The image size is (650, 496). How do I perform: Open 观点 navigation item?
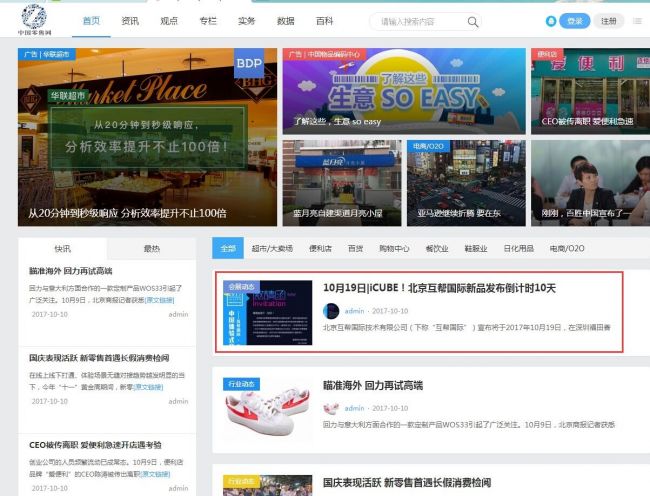tap(169, 21)
